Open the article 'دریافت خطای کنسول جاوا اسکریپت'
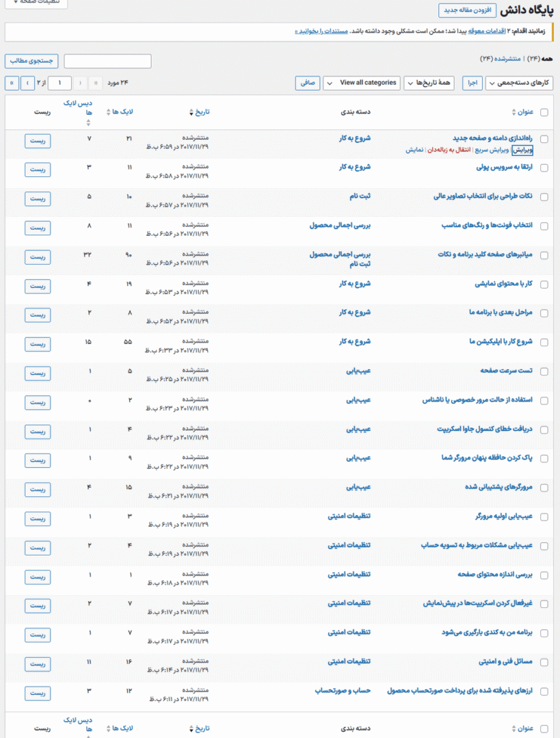The height and width of the screenshot is (738, 560). [x=485, y=429]
